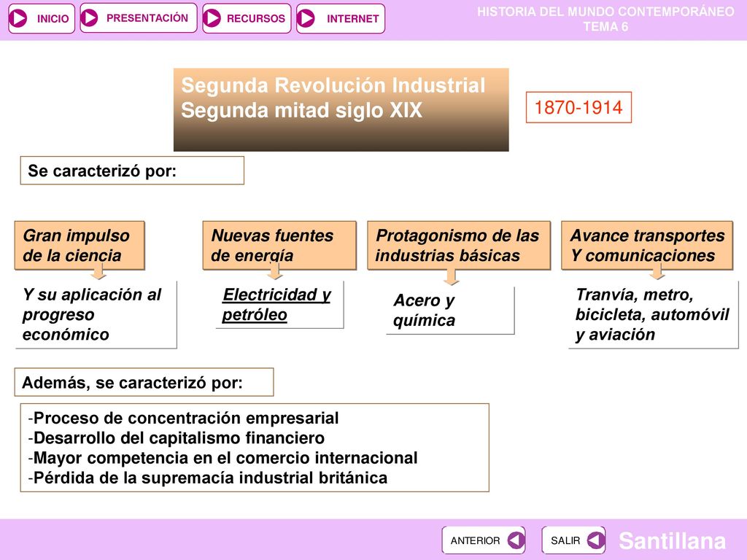Click the 'Gran impulso de la ciencia' box
The height and width of the screenshot is (560, 747).
tap(80, 246)
